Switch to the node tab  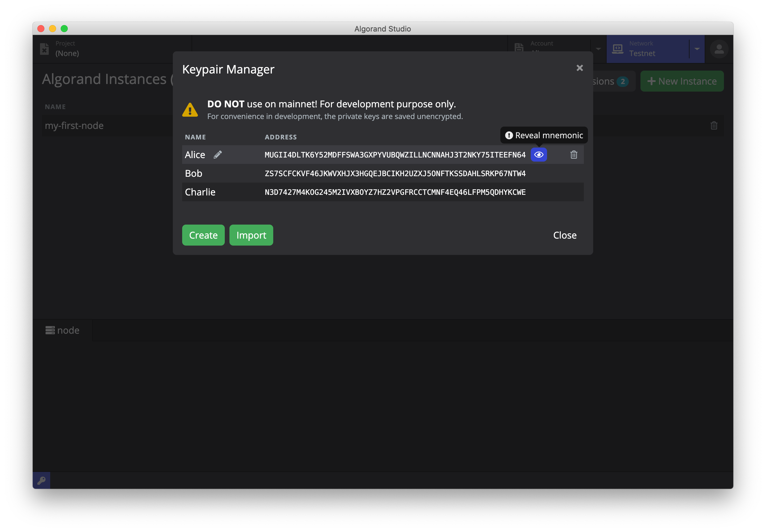point(68,330)
